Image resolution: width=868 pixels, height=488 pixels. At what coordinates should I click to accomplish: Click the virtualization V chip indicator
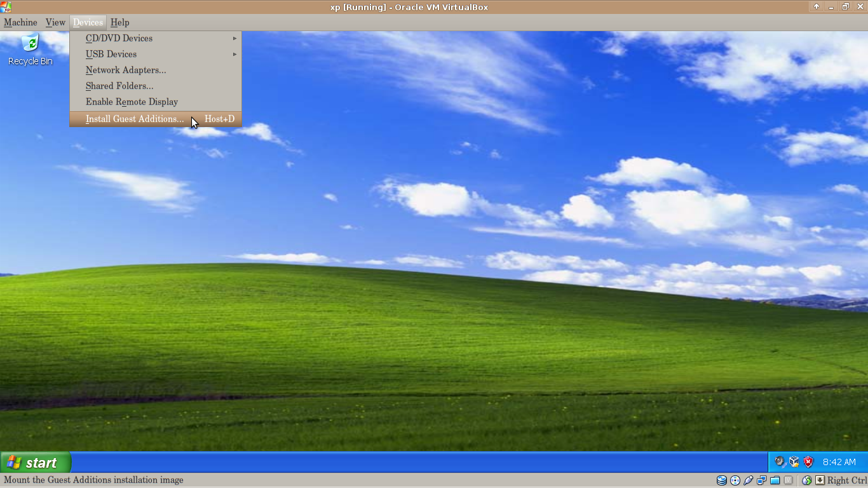(x=789, y=480)
